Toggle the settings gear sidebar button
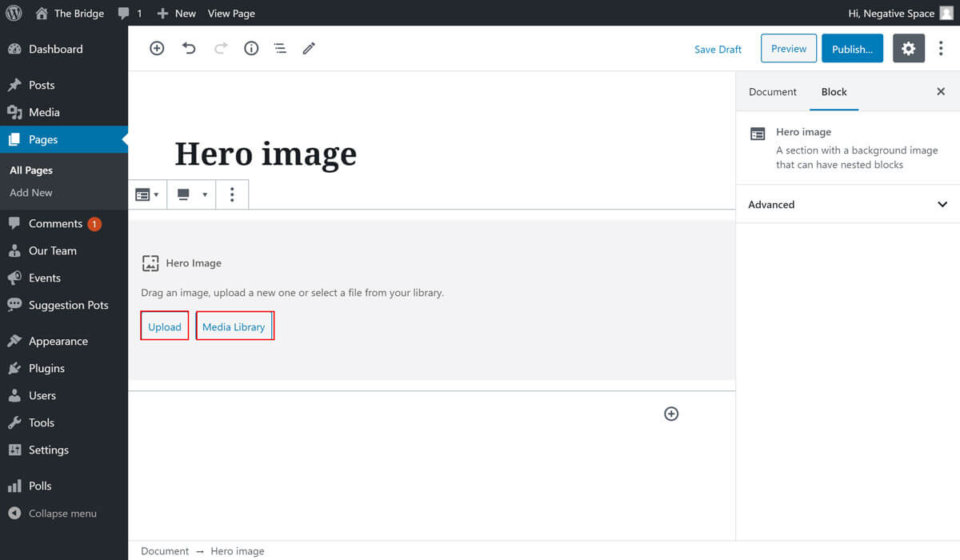This screenshot has height=560, width=960. point(908,49)
